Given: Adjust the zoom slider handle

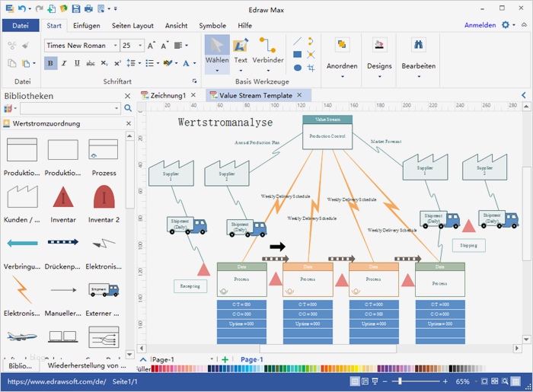Looking at the screenshot, I should click(x=400, y=381).
